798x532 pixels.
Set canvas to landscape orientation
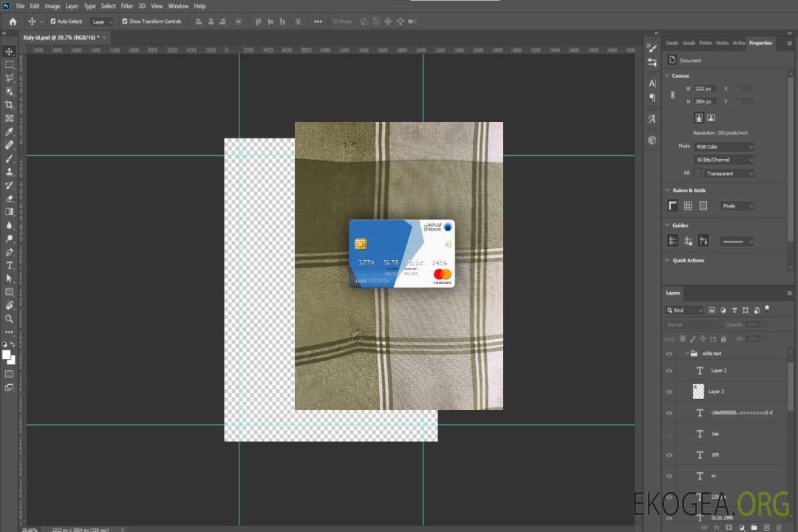(711, 117)
